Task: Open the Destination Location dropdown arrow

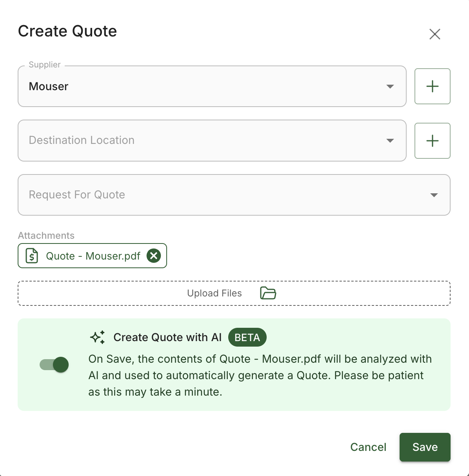Action: coord(390,140)
